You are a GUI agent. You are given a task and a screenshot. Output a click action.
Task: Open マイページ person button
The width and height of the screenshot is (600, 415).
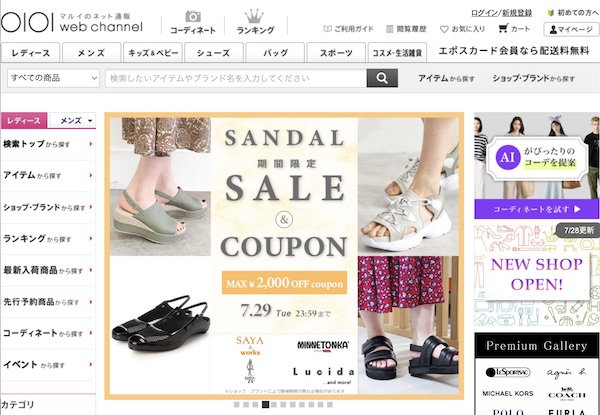[x=571, y=29]
